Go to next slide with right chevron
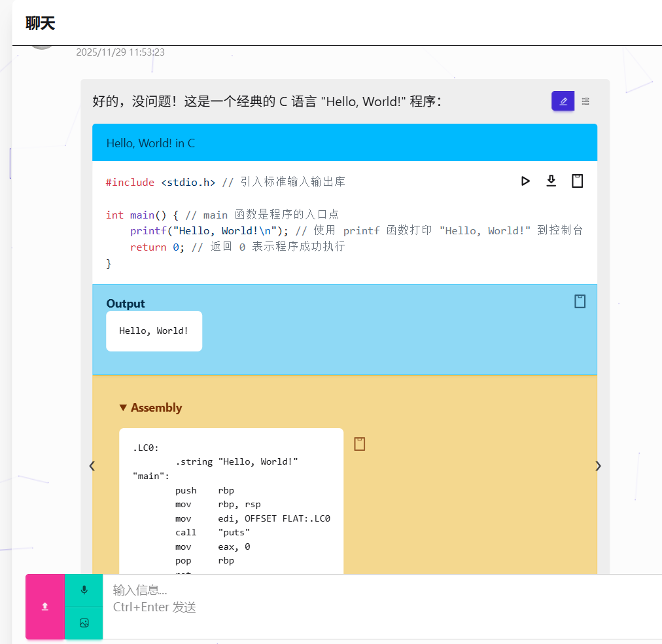Image resolution: width=662 pixels, height=644 pixels. [598, 466]
